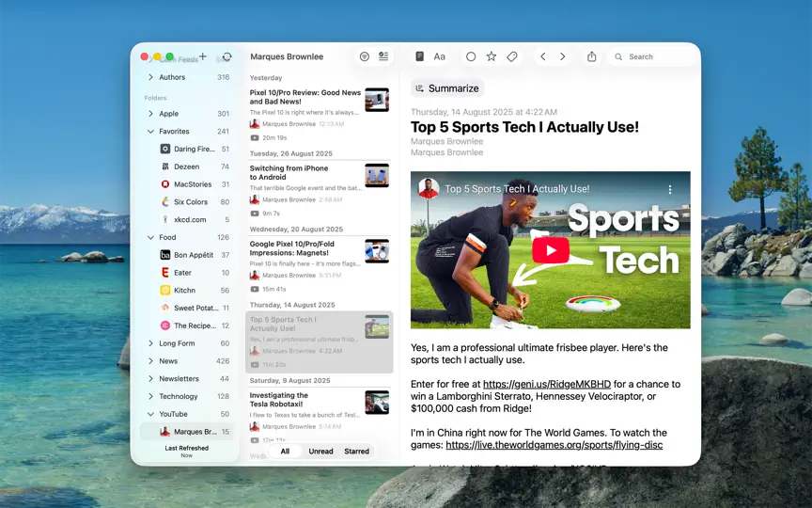Open the geni.us/RidgeMKBHD link
Viewport: 812px width, 508px height.
point(547,384)
